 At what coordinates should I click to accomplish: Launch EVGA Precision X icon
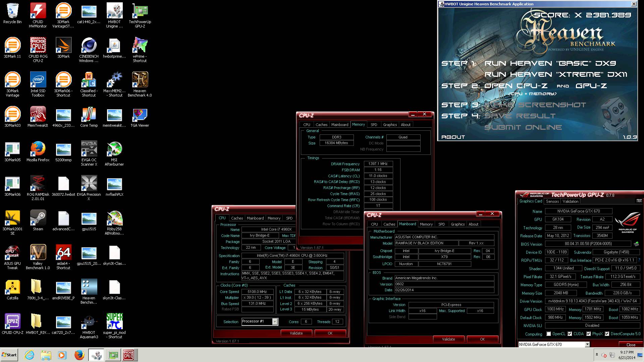click(89, 188)
